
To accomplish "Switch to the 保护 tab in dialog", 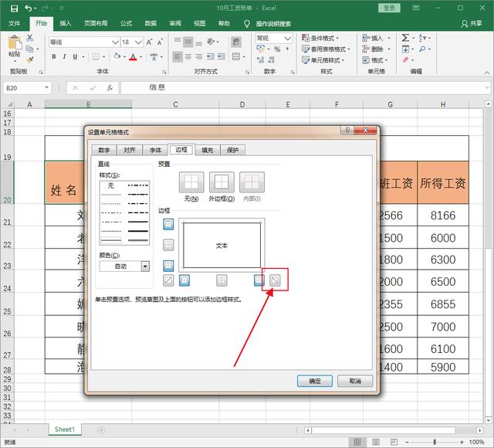I will click(233, 151).
